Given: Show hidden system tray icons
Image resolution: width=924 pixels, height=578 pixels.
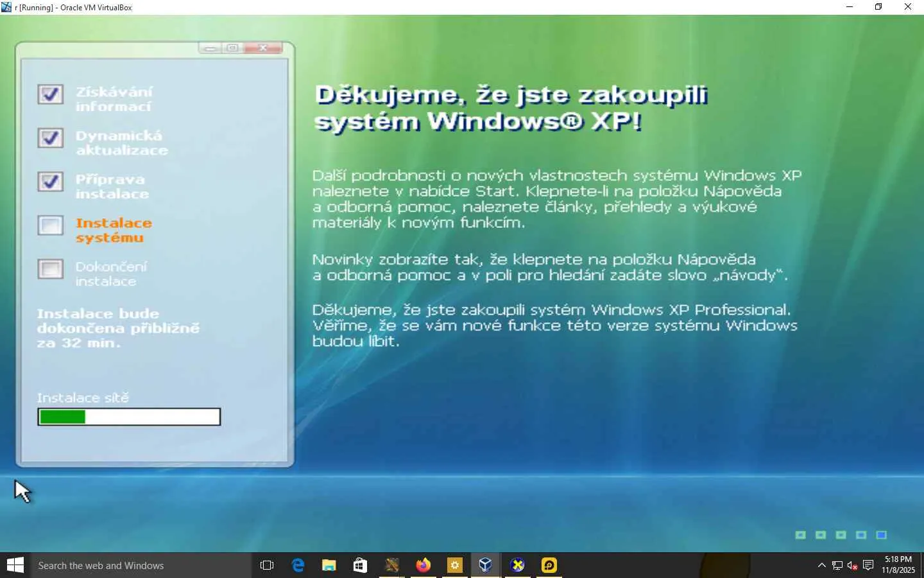Looking at the screenshot, I should pos(821,565).
